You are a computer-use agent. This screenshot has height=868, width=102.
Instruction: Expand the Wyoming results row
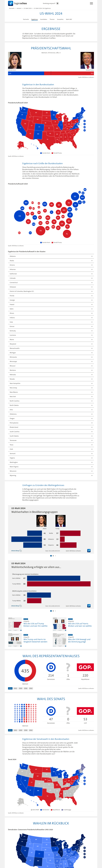51,475
